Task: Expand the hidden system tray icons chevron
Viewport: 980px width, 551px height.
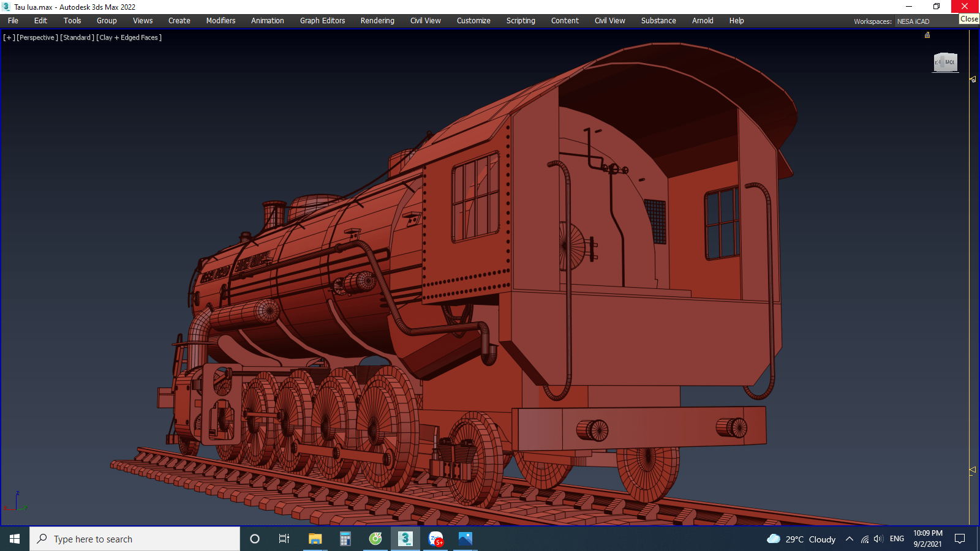Action: coord(849,539)
